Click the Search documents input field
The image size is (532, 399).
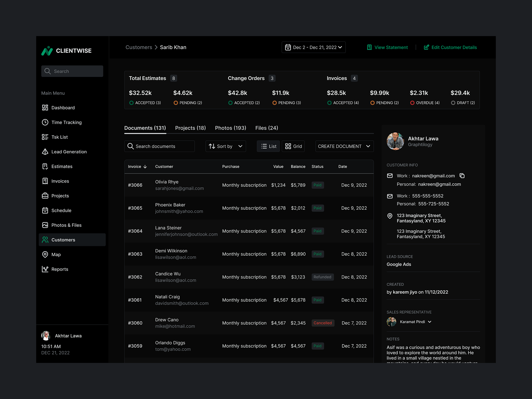coord(159,146)
